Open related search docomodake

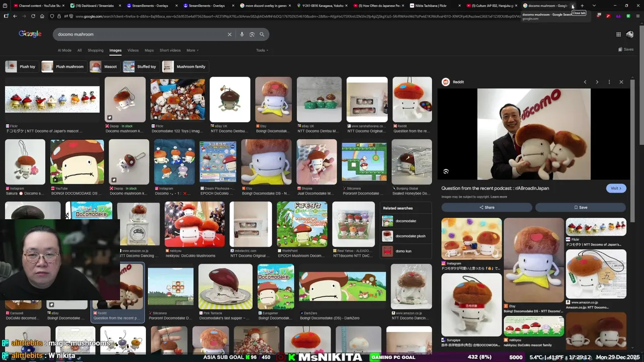click(406, 221)
